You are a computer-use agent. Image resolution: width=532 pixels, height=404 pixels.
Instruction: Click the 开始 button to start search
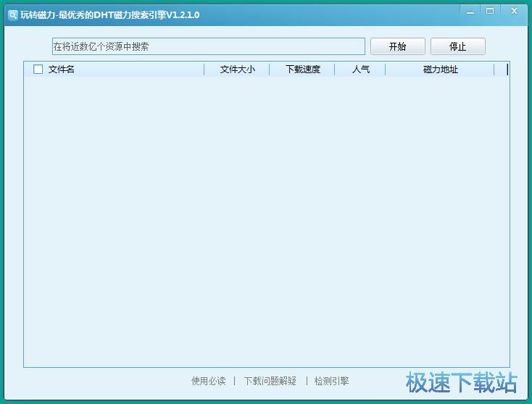[x=397, y=46]
